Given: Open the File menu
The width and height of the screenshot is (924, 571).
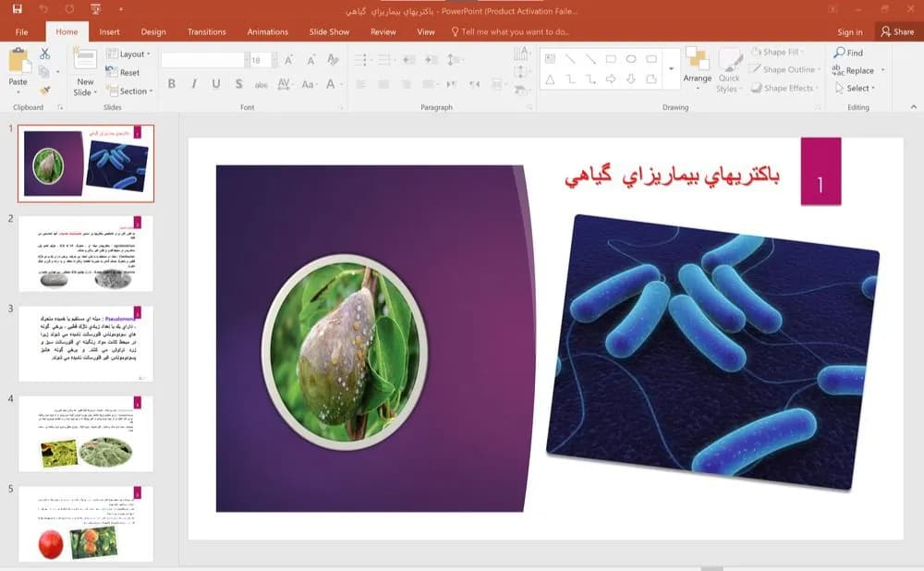Looking at the screenshot, I should 21,31.
